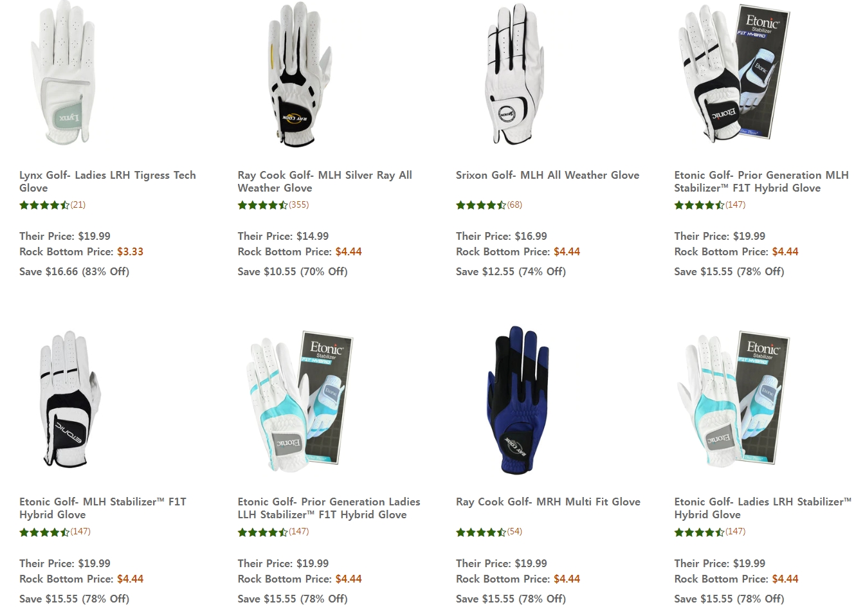
Task: Open the Ray Cook Golf MRH Multi Fit Glove title
Action: 548,502
